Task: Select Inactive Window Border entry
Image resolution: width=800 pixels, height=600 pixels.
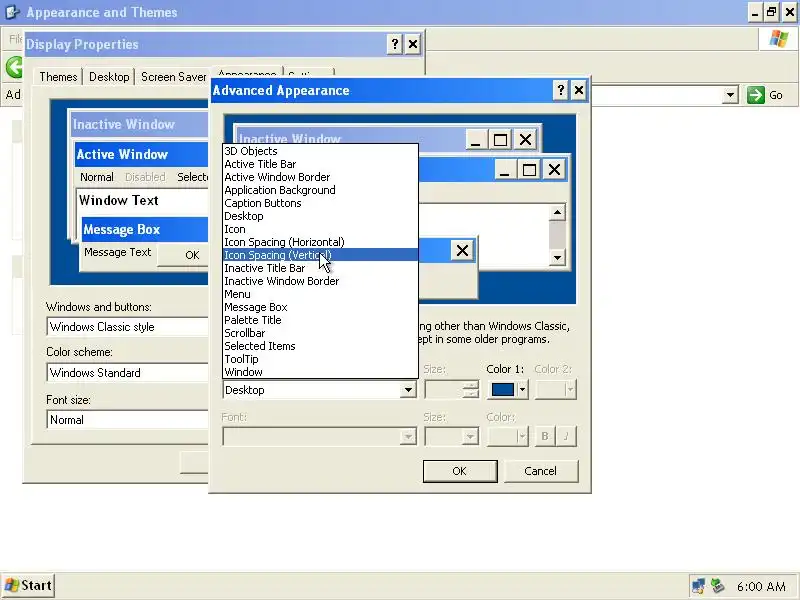Action: point(320,281)
